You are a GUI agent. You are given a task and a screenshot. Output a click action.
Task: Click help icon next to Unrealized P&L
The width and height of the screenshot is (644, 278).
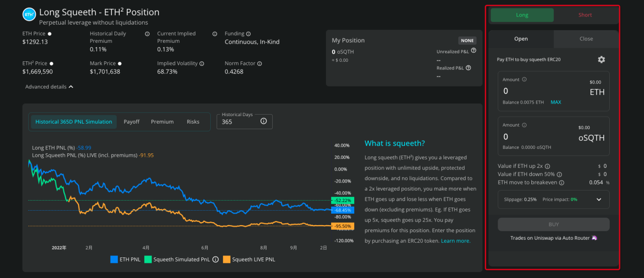[473, 51]
